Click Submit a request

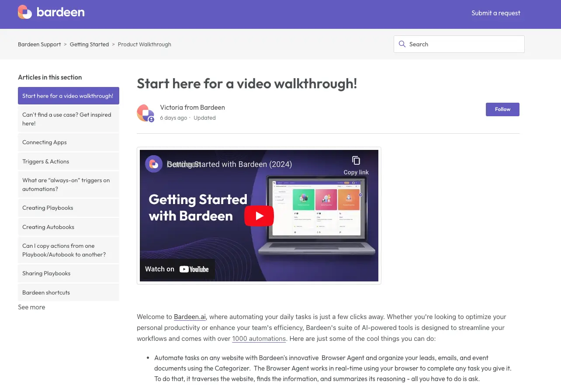(x=496, y=13)
